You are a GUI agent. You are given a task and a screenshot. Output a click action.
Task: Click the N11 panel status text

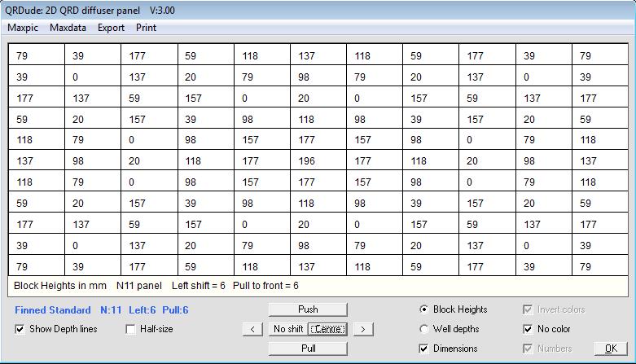click(x=139, y=286)
